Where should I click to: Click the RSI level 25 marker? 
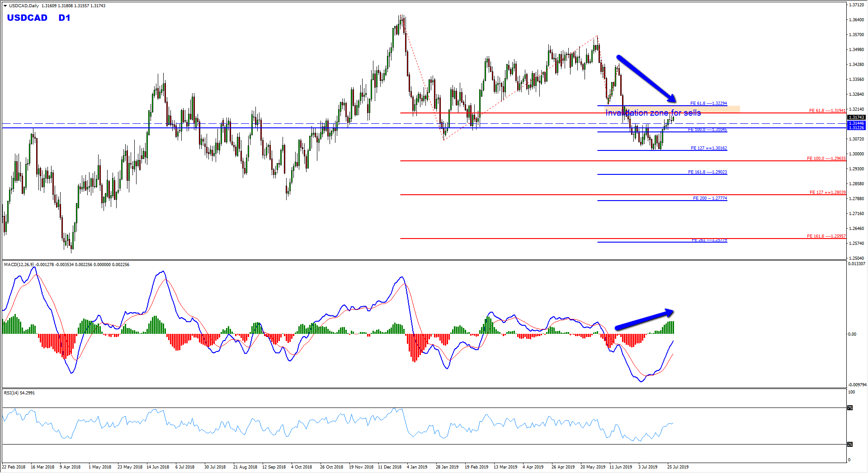click(850, 445)
